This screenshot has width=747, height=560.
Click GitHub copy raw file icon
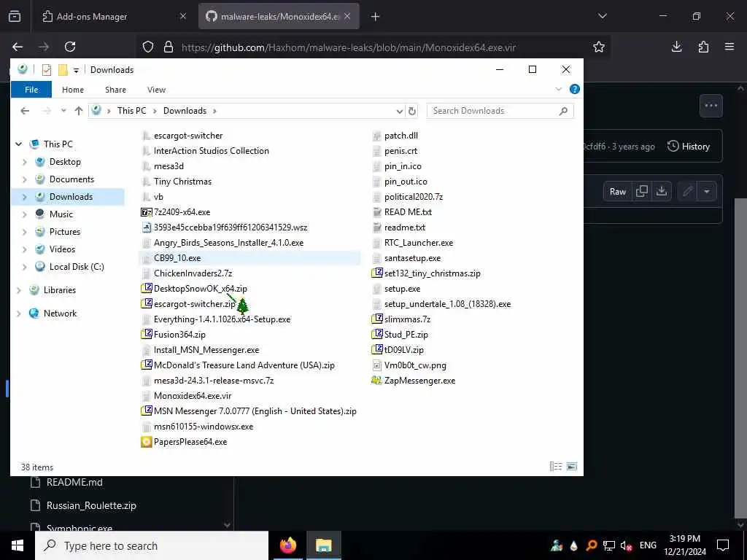coord(642,192)
